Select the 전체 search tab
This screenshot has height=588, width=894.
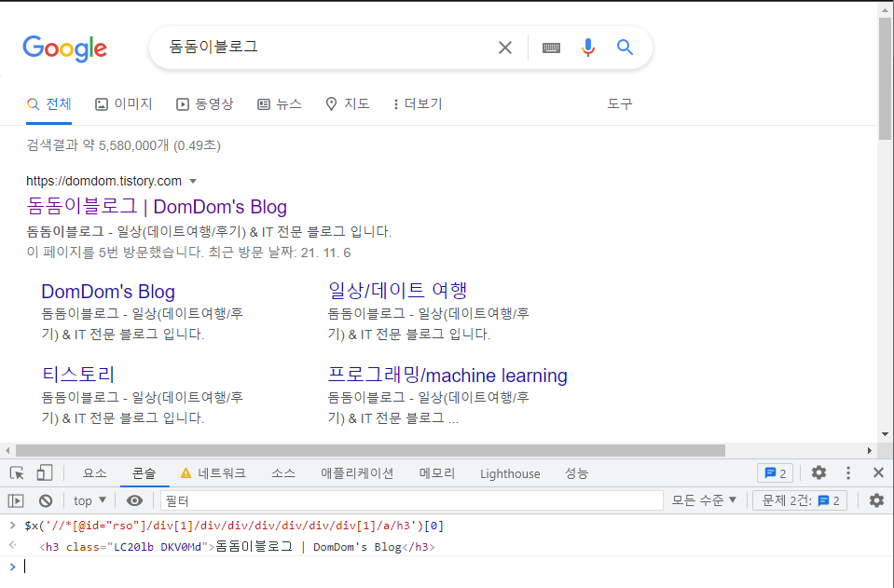(49, 104)
